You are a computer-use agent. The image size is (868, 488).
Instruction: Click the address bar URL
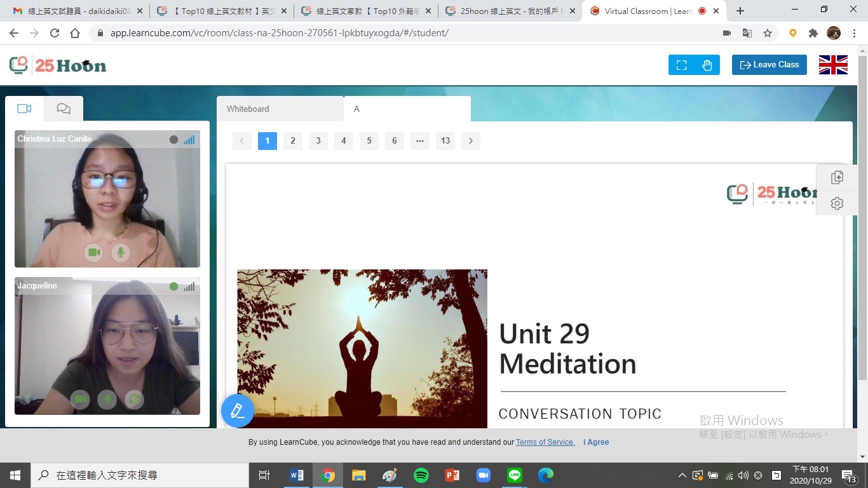[280, 33]
